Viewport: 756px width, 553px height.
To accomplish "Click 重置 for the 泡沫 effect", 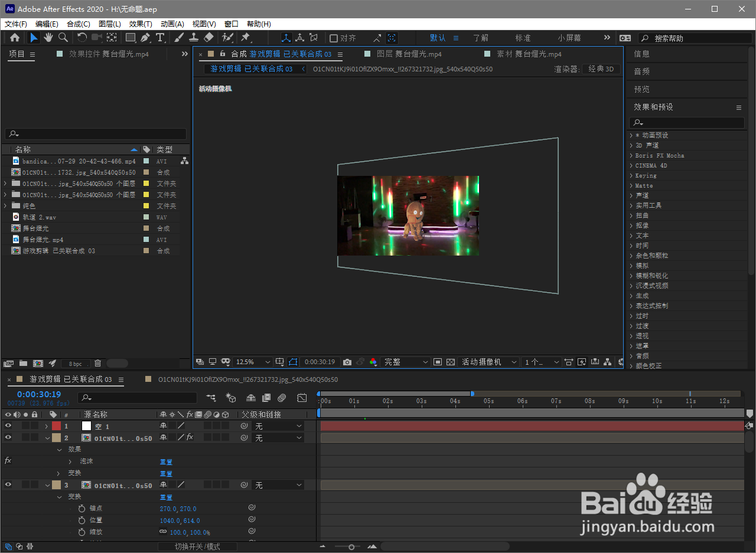I will (166, 462).
